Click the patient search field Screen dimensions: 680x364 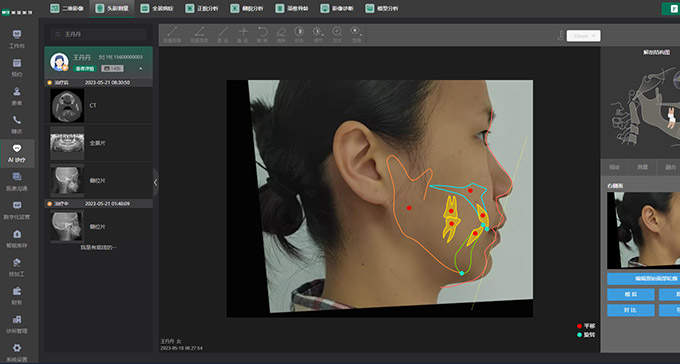(x=98, y=34)
